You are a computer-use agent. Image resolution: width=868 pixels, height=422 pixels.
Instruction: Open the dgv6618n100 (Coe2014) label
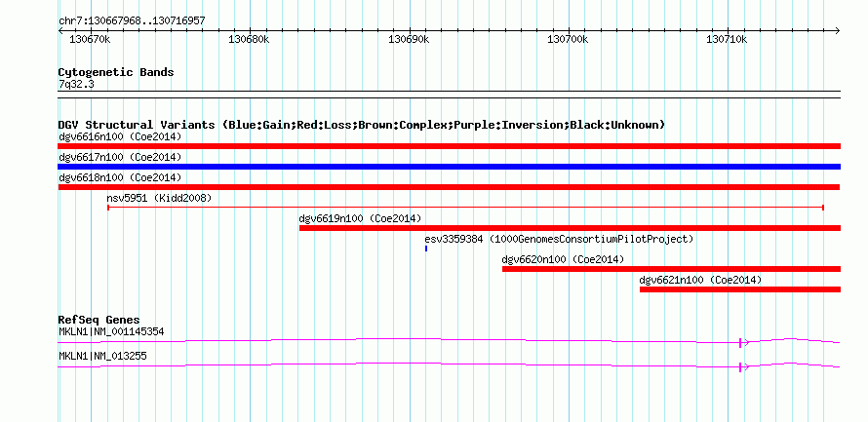click(120, 177)
